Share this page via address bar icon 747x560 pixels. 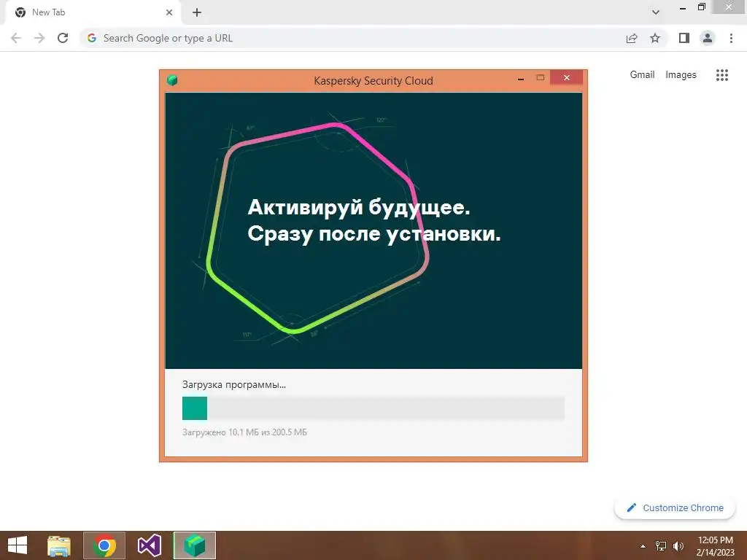click(x=632, y=38)
